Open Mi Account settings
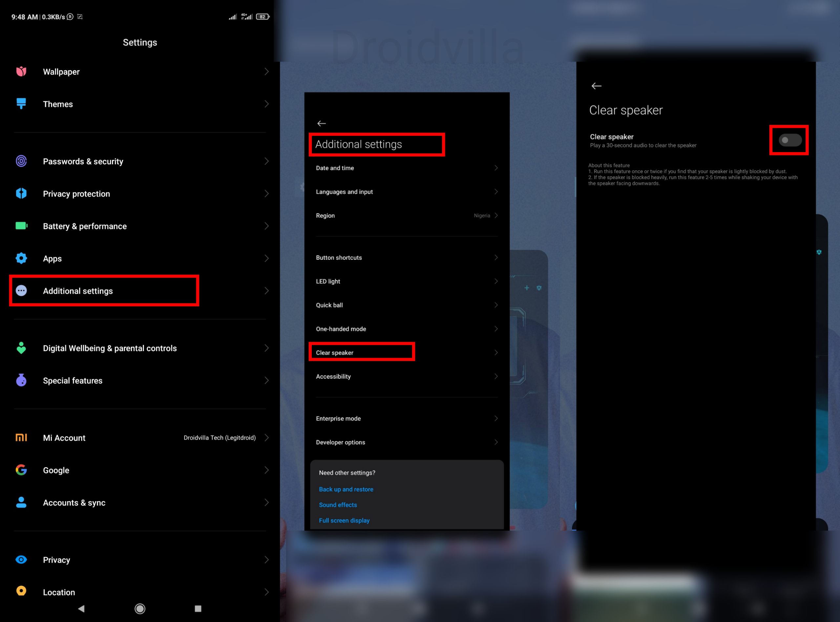840x622 pixels. point(140,436)
